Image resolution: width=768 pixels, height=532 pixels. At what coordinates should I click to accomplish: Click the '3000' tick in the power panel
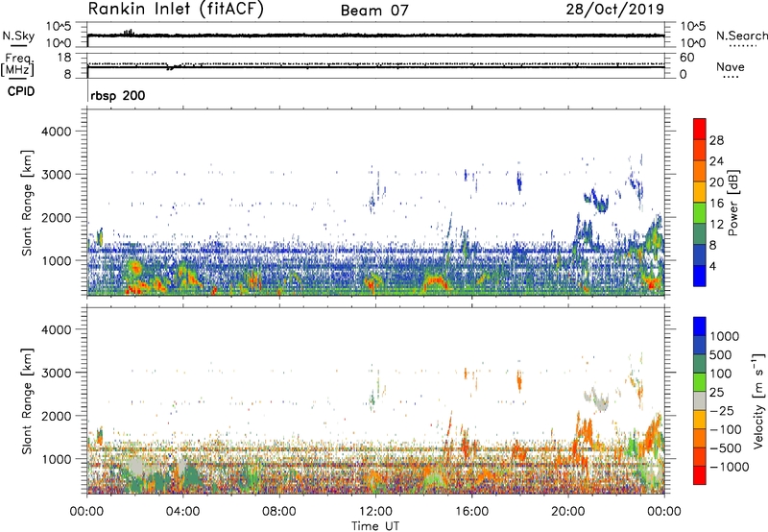click(x=56, y=175)
